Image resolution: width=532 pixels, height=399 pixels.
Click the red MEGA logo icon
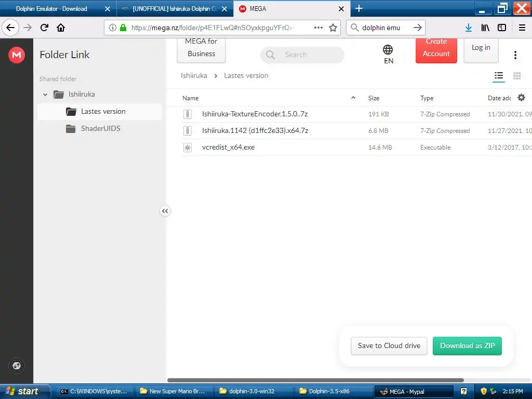pos(17,55)
